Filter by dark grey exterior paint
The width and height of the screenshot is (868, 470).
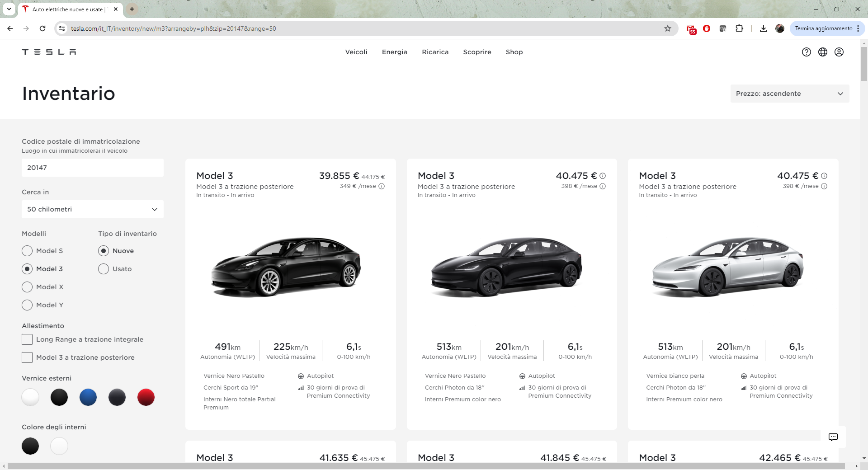pyautogui.click(x=117, y=397)
